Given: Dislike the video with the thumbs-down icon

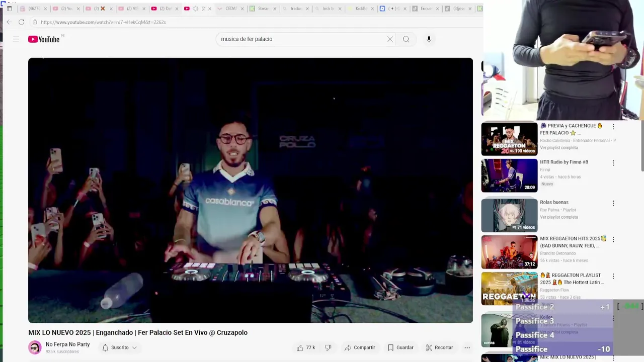Looking at the screenshot, I should [328, 347].
